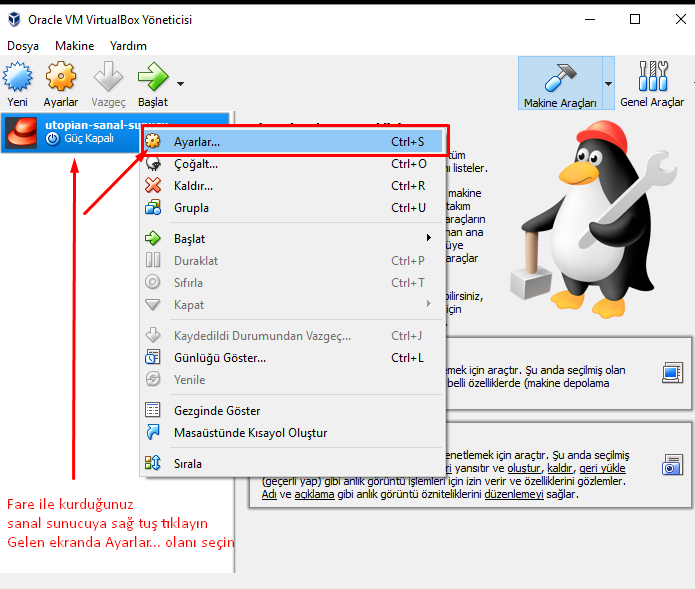695x589 pixels.
Task: Choose Ayarlar... in the context menu
Action: coord(293,142)
